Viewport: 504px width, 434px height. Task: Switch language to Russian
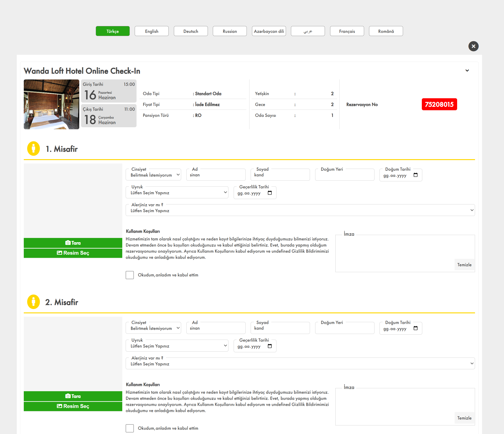(x=230, y=31)
